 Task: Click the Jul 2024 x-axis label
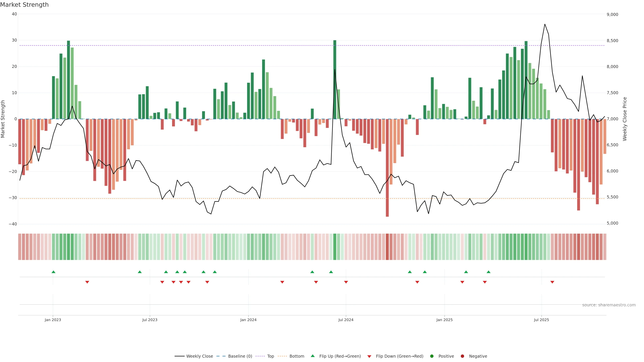click(346, 320)
